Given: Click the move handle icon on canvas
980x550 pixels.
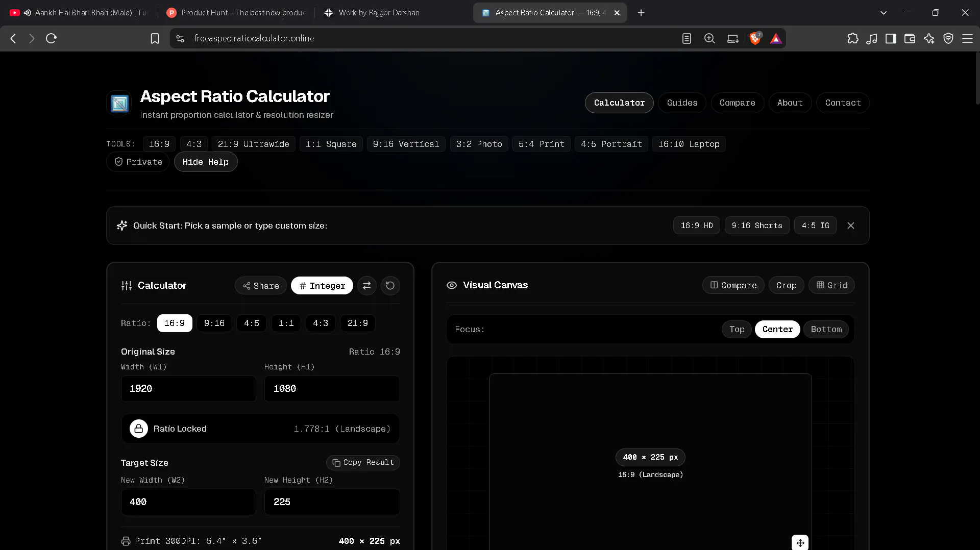Looking at the screenshot, I should coord(800,543).
